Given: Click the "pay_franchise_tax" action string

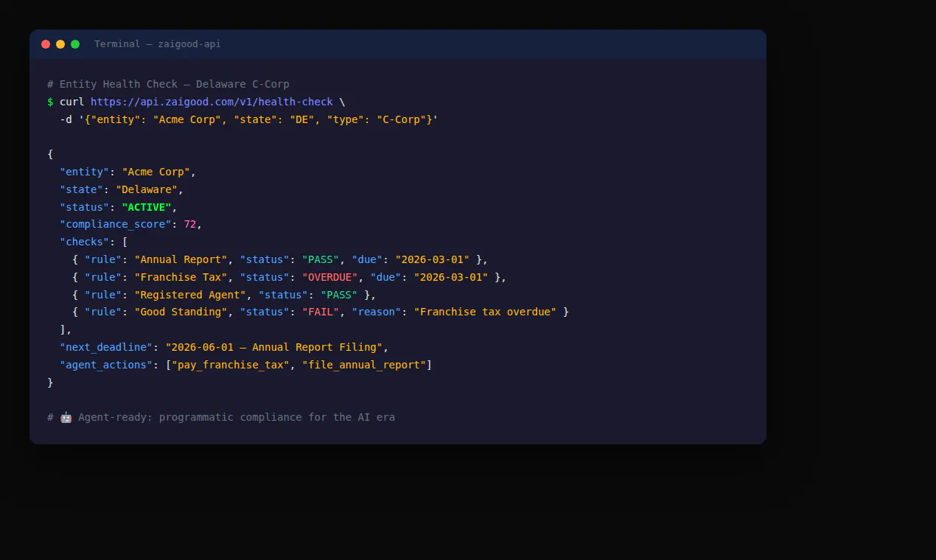Looking at the screenshot, I should (x=230, y=365).
